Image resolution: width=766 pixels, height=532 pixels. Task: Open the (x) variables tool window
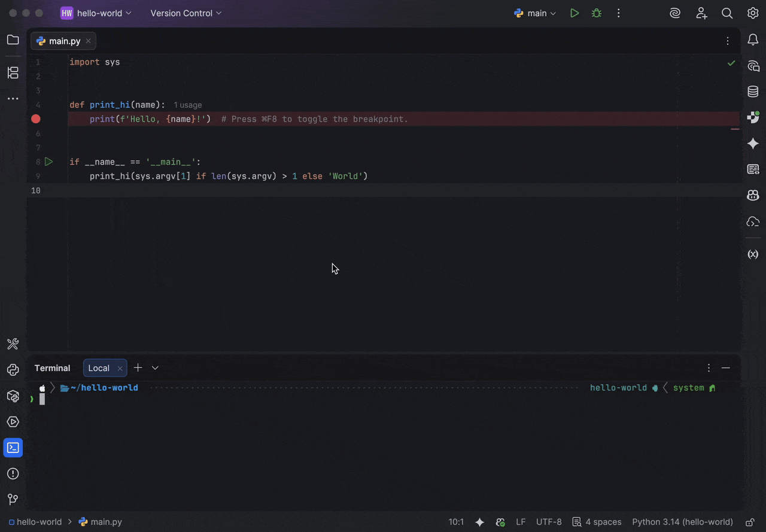point(753,254)
